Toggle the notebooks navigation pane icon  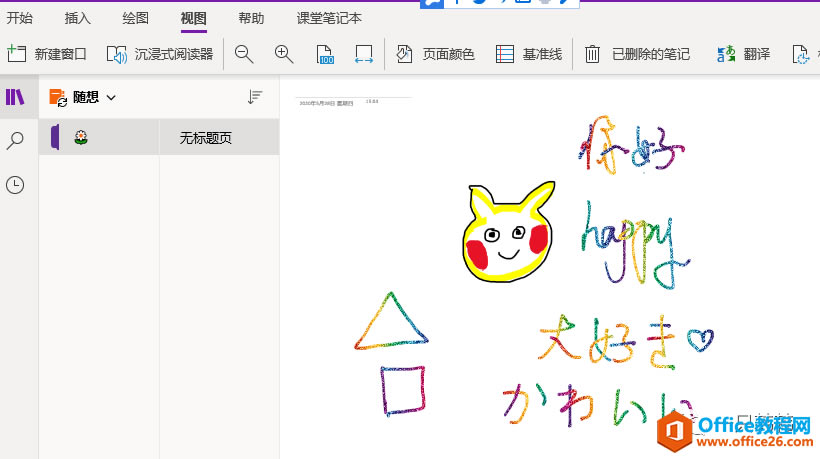[x=15, y=97]
